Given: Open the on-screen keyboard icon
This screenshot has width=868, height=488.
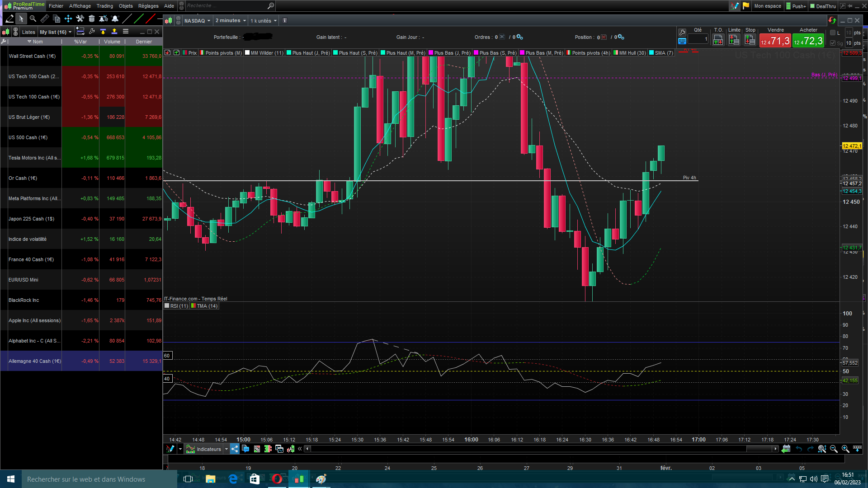Looking at the screenshot, I should pos(682,41).
